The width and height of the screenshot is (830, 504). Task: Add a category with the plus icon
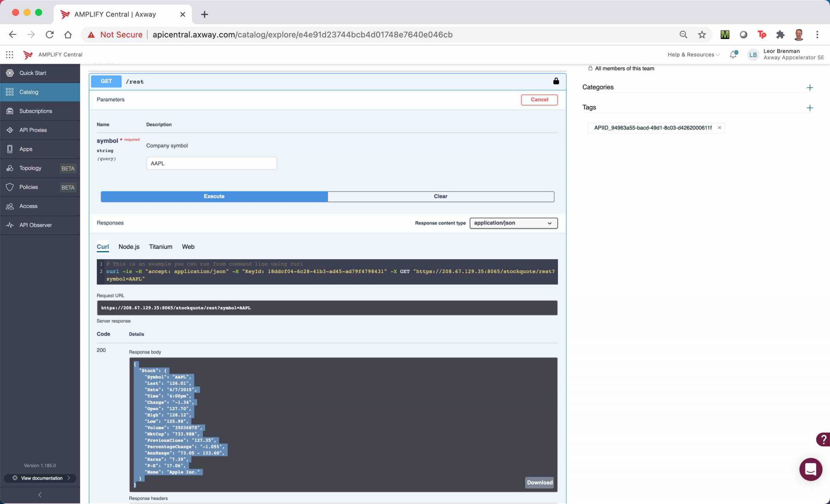810,87
